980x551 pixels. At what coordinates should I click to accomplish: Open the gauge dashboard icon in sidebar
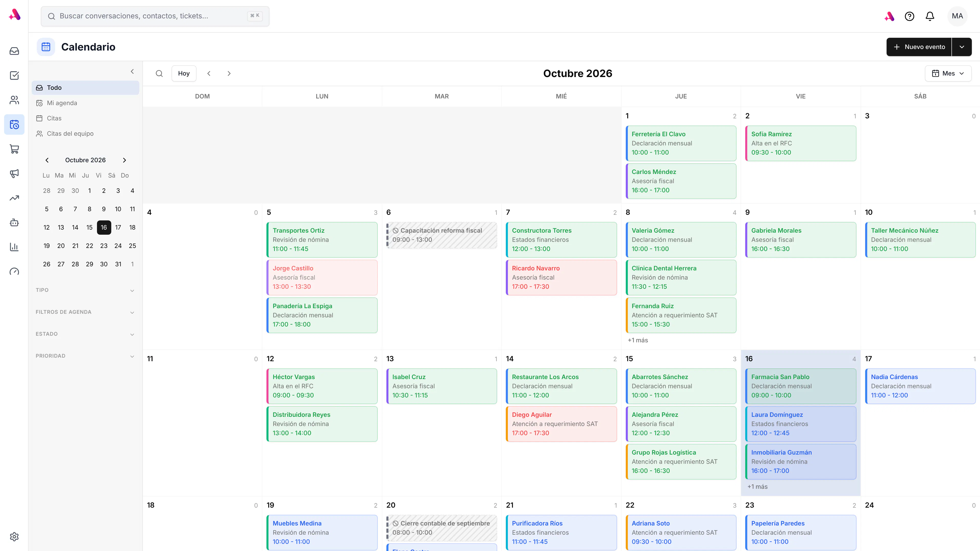pos(14,271)
